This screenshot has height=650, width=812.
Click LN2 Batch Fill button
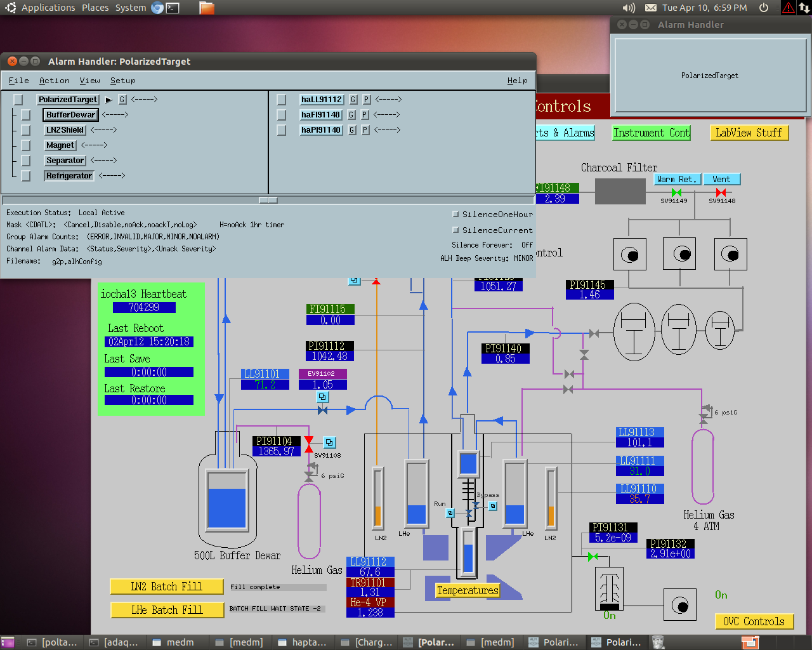[167, 587]
